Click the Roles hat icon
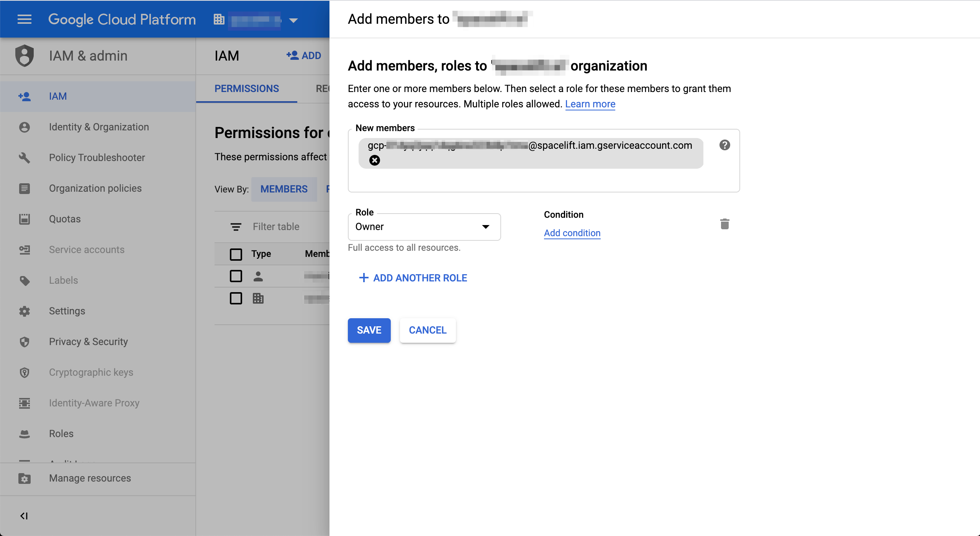 tap(25, 434)
